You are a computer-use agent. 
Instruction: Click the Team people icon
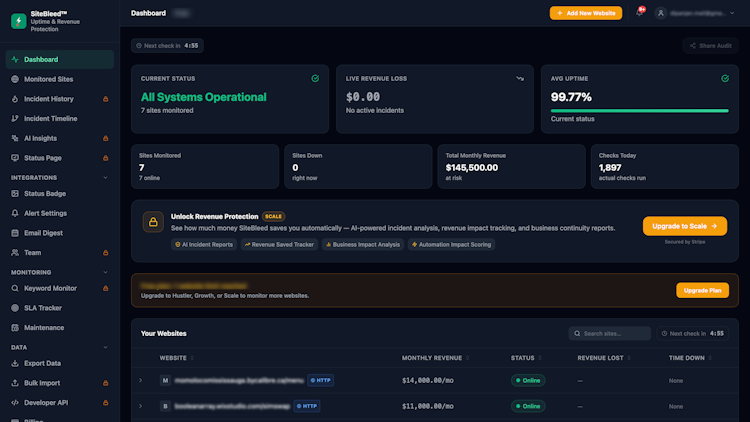(15, 252)
